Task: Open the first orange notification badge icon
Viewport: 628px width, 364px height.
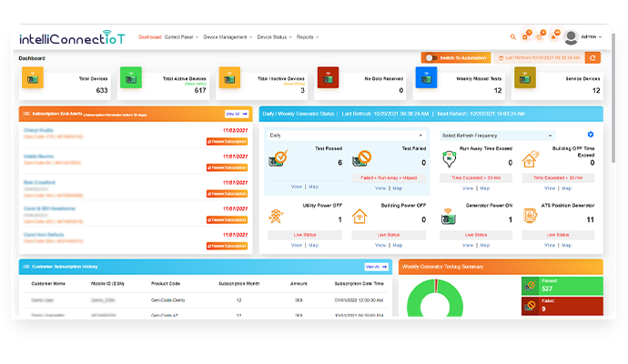Action: coord(526,35)
